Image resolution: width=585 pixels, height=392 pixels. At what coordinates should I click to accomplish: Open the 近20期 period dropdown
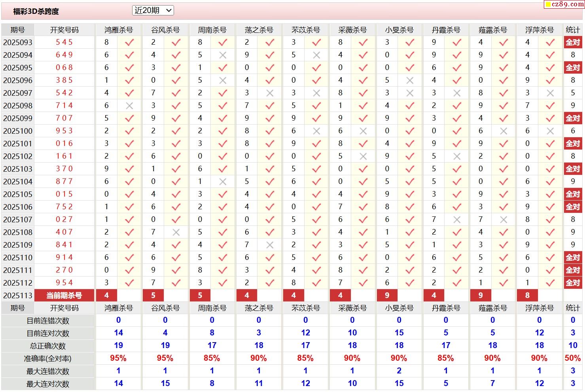pyautogui.click(x=153, y=11)
